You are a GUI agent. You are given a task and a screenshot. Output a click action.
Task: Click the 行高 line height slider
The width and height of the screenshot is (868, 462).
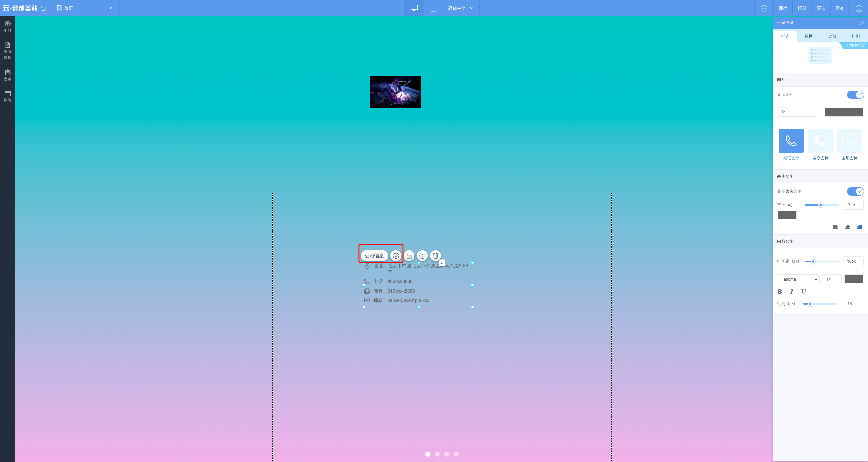pos(820,304)
